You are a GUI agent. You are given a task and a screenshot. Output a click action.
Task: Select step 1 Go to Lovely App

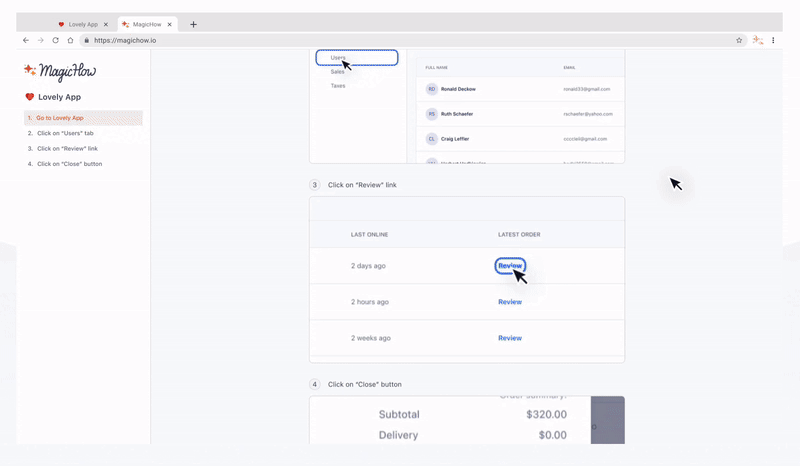83,118
